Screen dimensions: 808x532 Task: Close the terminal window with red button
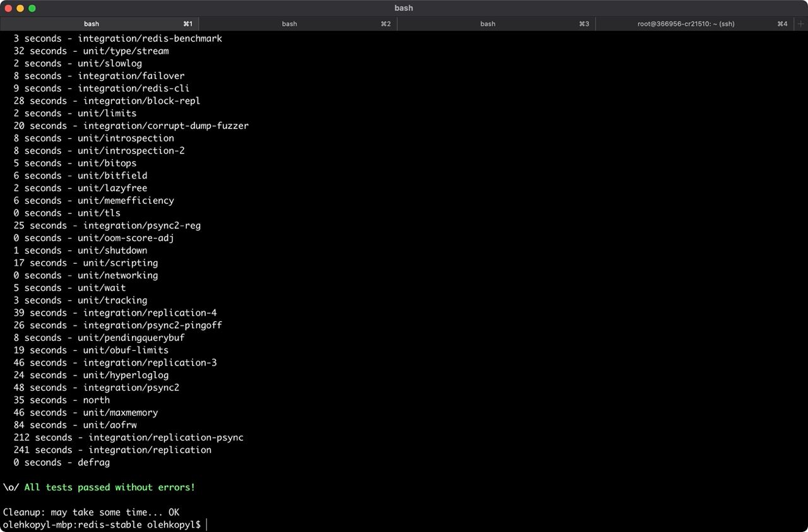pos(8,8)
